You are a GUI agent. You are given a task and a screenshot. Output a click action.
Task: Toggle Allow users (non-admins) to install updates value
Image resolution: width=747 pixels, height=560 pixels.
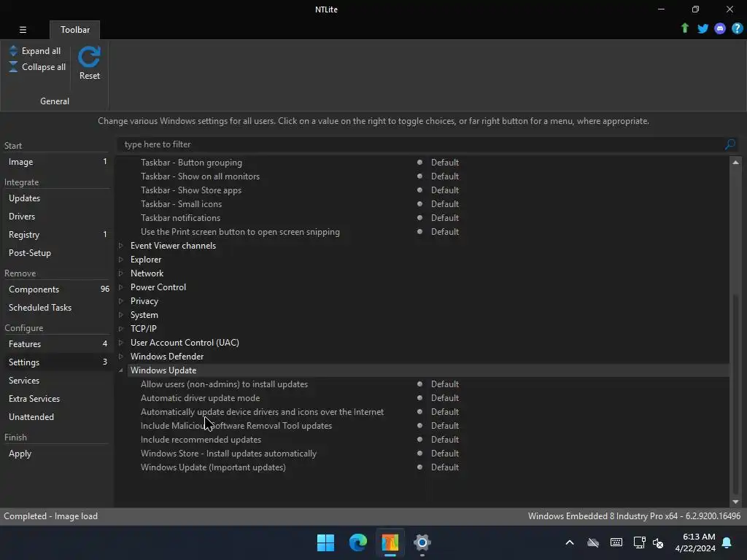point(444,384)
